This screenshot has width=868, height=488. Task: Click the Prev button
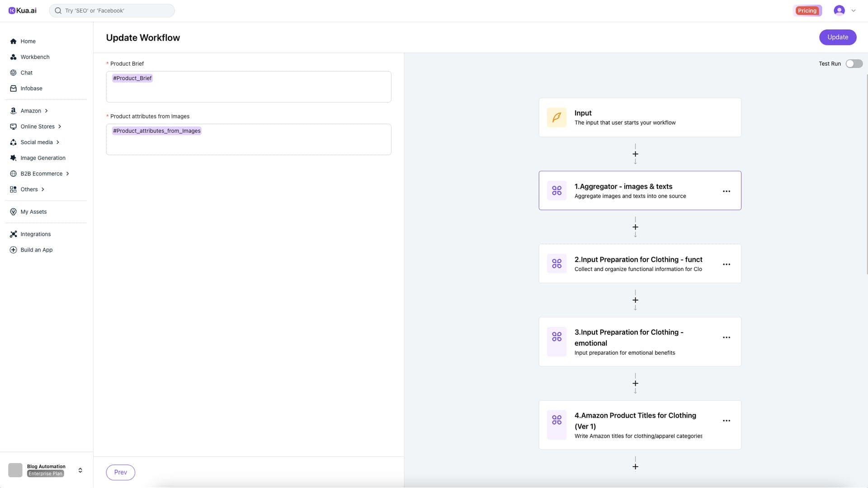click(x=120, y=472)
